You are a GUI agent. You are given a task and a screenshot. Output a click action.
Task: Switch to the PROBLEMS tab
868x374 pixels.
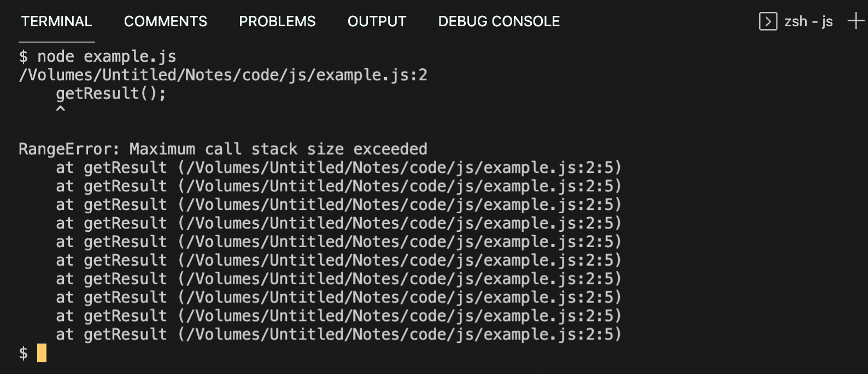click(x=277, y=21)
